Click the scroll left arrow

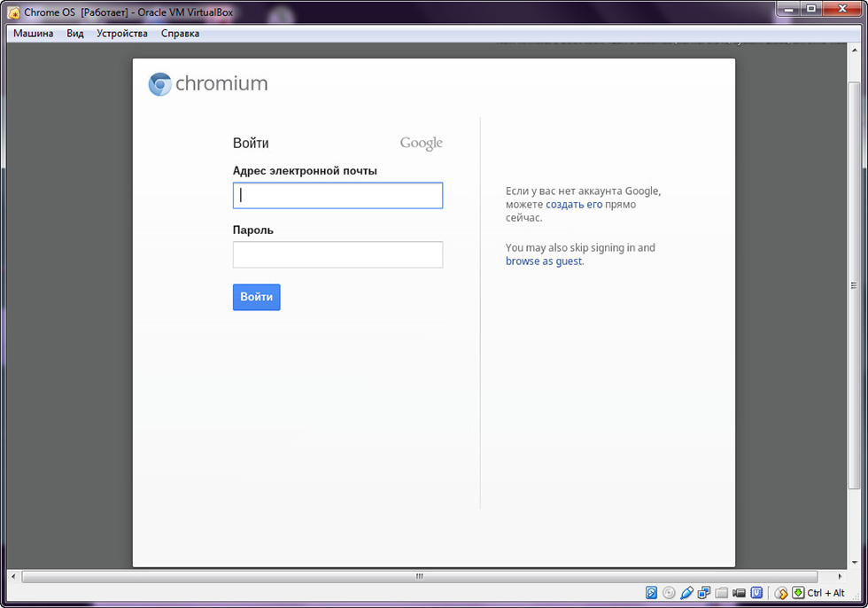point(13,576)
